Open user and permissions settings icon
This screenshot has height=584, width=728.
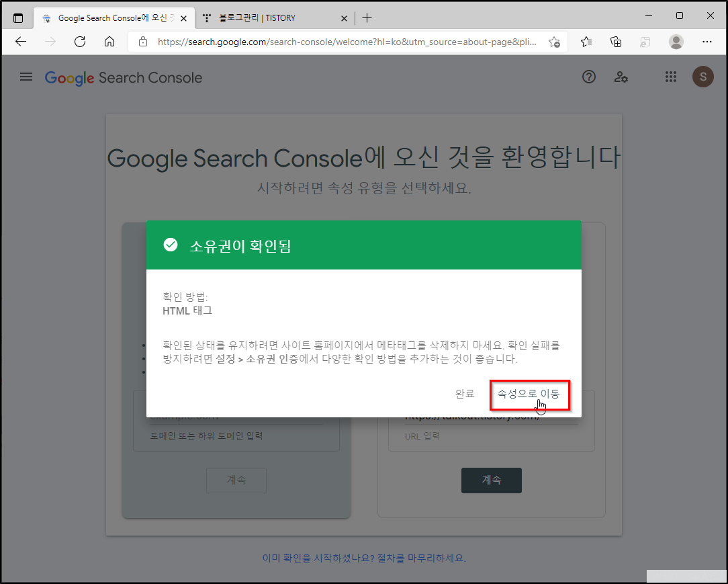coord(621,77)
